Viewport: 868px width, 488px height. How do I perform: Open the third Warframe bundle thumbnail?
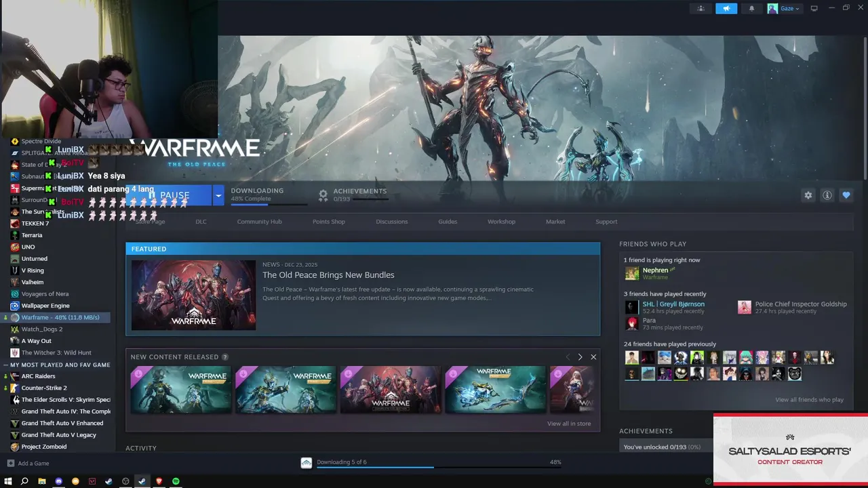(x=390, y=390)
